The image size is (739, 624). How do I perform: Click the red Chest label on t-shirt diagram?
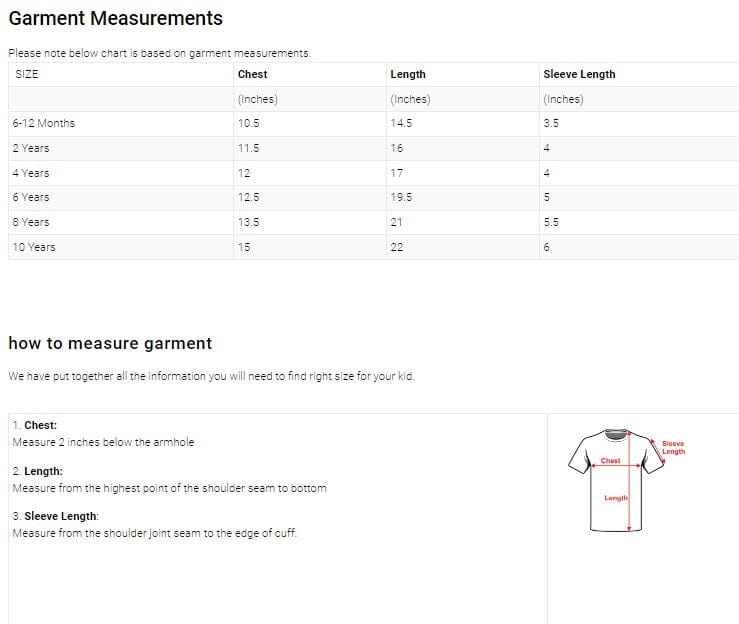(610, 461)
